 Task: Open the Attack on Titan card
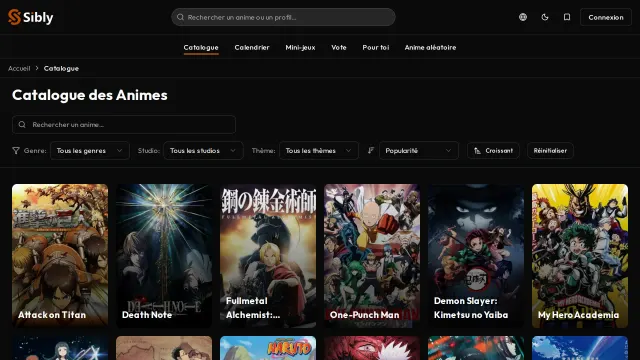[x=60, y=256]
